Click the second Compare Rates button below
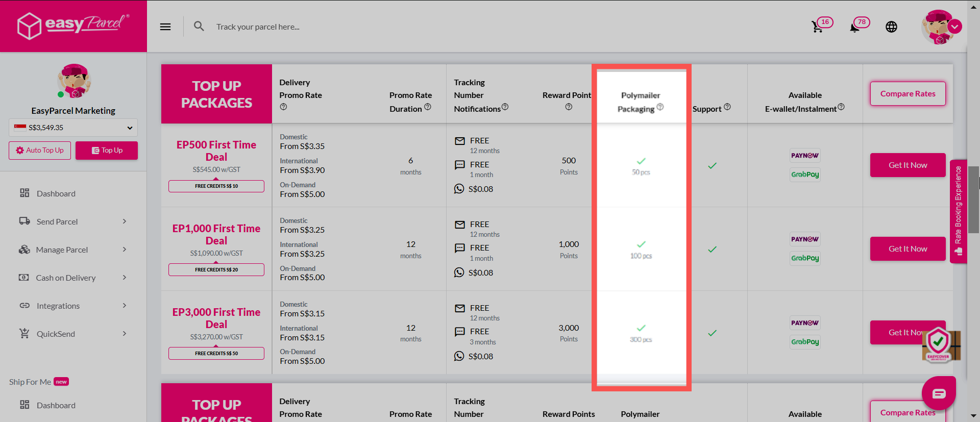The image size is (980, 422). click(x=908, y=412)
